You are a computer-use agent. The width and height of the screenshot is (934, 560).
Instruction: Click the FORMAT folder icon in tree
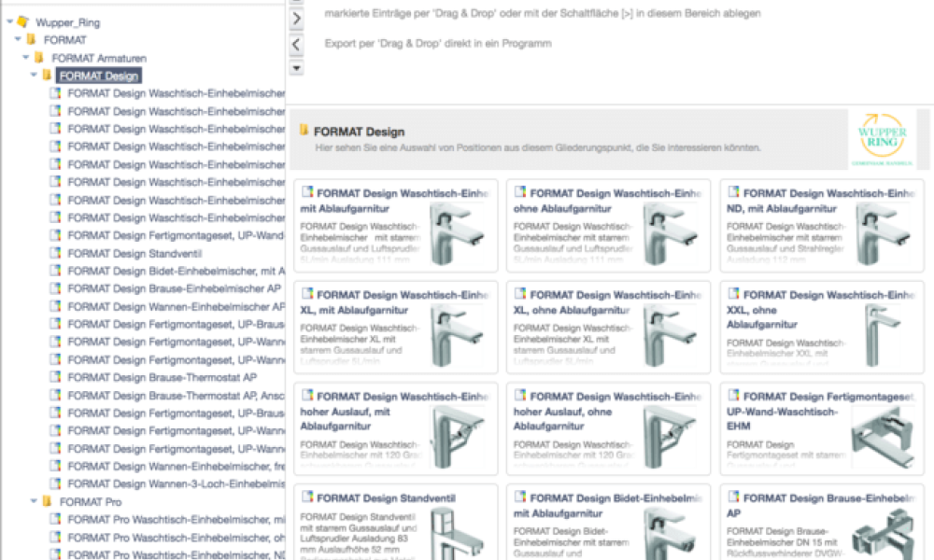(31, 39)
